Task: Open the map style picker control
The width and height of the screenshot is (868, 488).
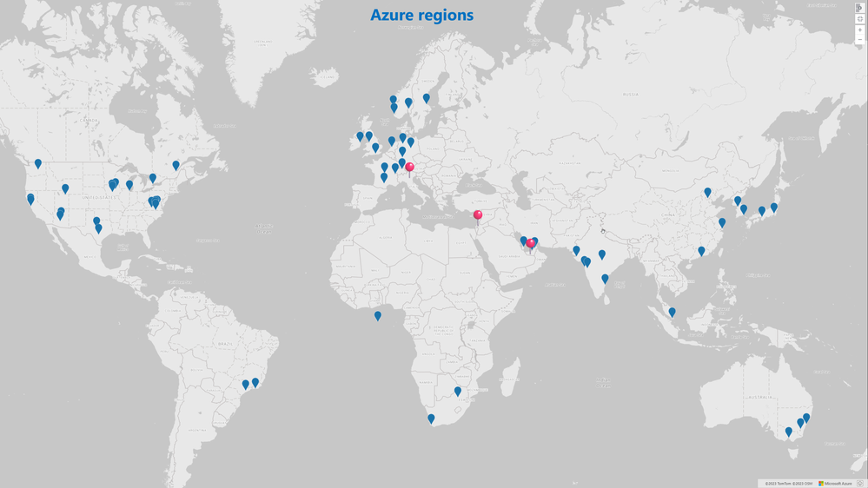Action: click(x=859, y=8)
